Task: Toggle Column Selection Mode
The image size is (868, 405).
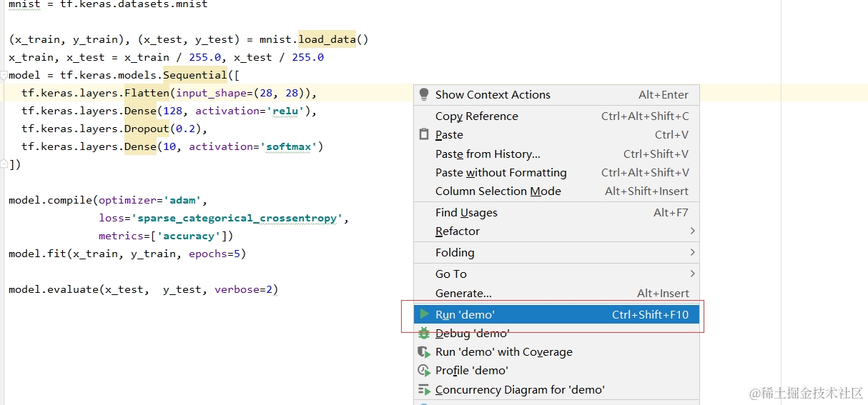Action: coord(556,191)
